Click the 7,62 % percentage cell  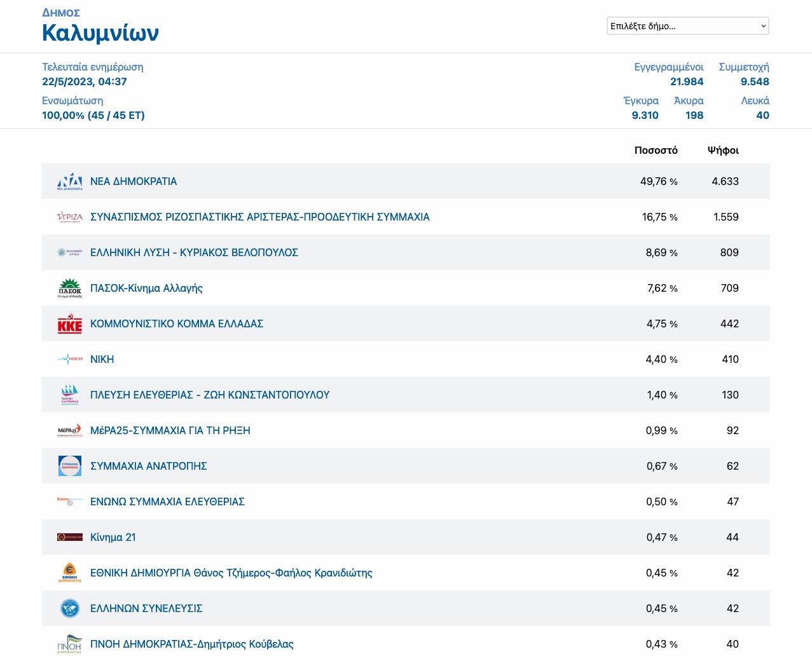pyautogui.click(x=663, y=288)
